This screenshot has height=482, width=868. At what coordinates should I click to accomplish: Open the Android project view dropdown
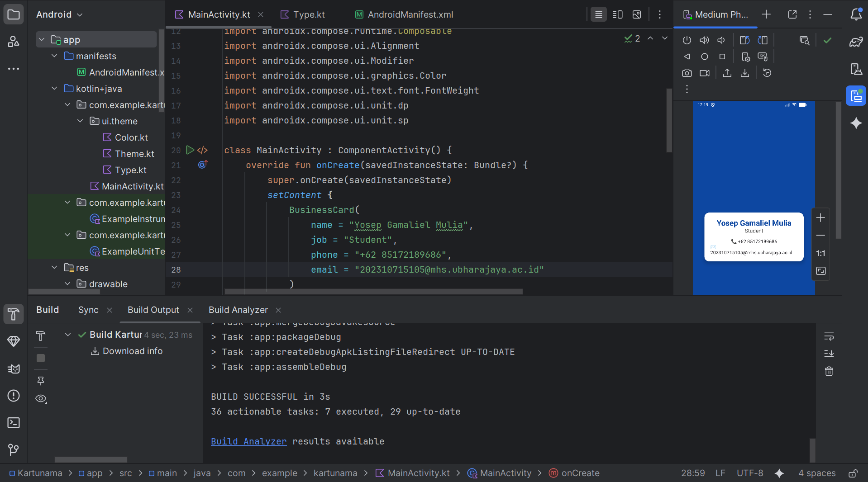(59, 14)
